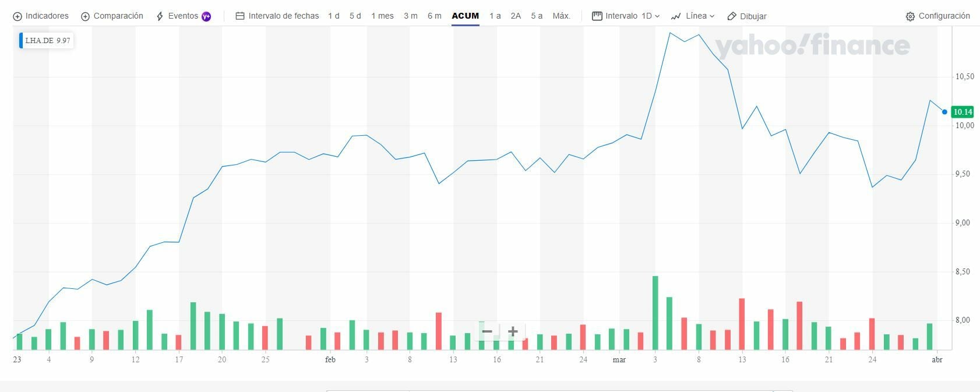Click the pencil Dibujar icon
The height and width of the screenshot is (392, 980).
tap(732, 16)
